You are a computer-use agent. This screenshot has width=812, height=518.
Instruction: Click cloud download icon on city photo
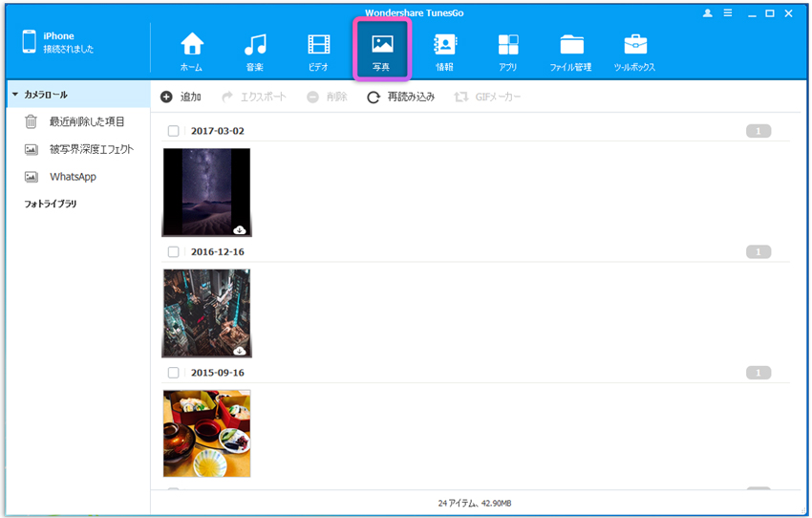(239, 351)
